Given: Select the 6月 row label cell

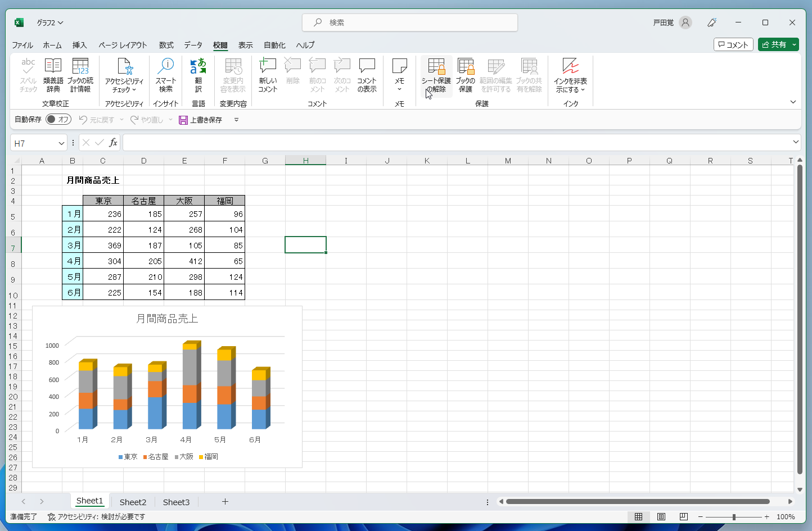Looking at the screenshot, I should [73, 292].
